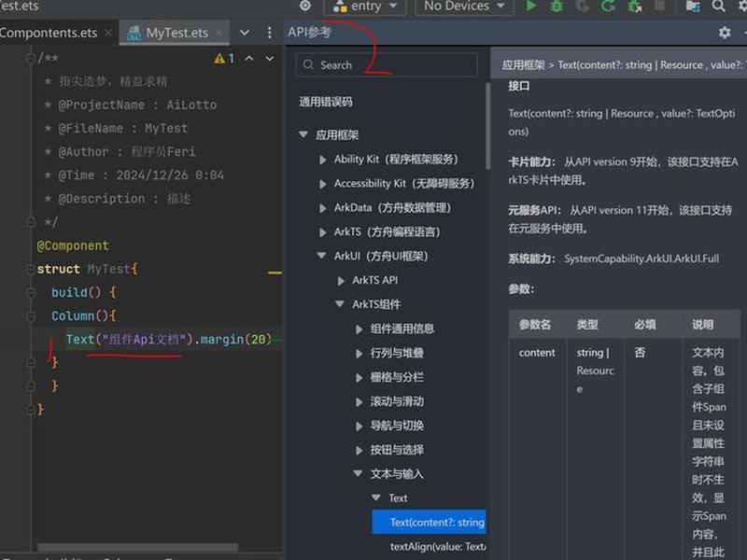Expand 行列与堆叠 tree node
The width and height of the screenshot is (747, 560).
[359, 354]
